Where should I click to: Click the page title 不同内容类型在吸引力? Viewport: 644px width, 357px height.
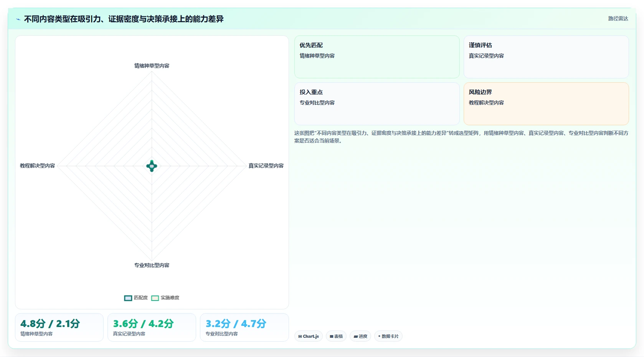(x=124, y=19)
